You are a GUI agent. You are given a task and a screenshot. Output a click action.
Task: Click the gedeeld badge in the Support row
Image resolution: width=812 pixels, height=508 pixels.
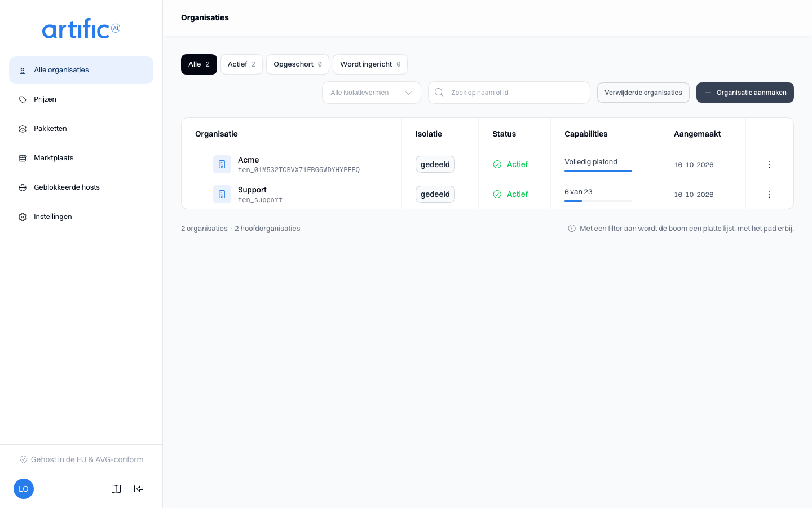pos(435,194)
